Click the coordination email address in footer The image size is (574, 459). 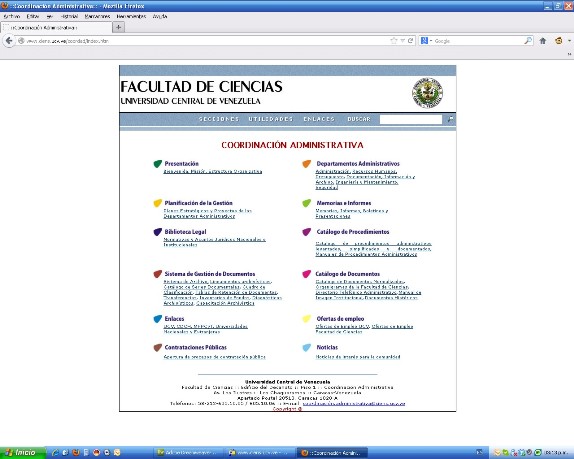[354, 403]
